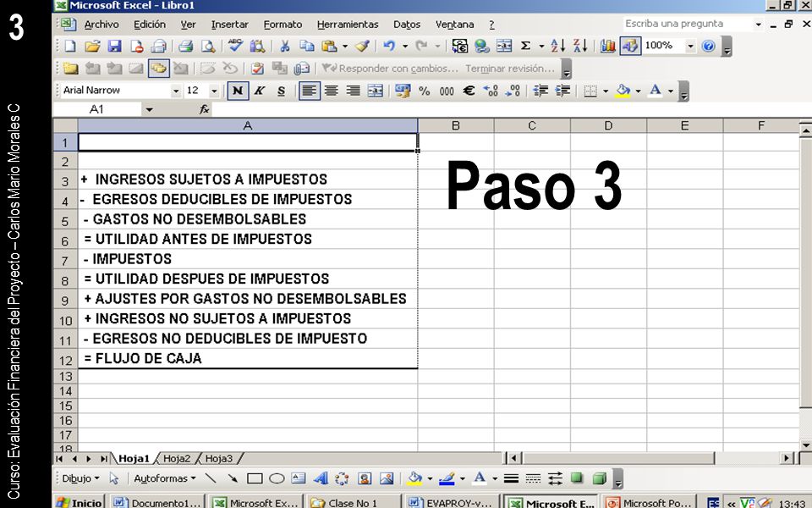Click the Copy icon
Image resolution: width=812 pixels, height=508 pixels.
point(306,46)
